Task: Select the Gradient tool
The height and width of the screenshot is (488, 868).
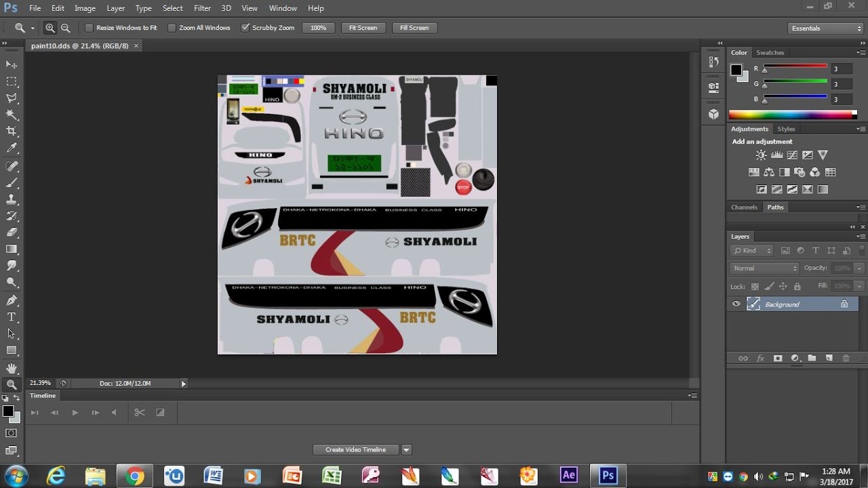Action: pos(12,249)
